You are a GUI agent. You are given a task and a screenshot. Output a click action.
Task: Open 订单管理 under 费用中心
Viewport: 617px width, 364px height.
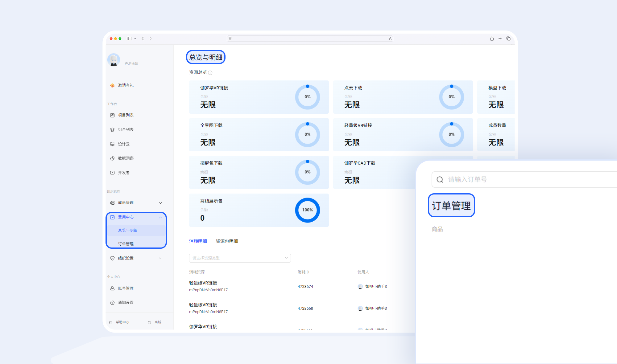tap(126, 243)
